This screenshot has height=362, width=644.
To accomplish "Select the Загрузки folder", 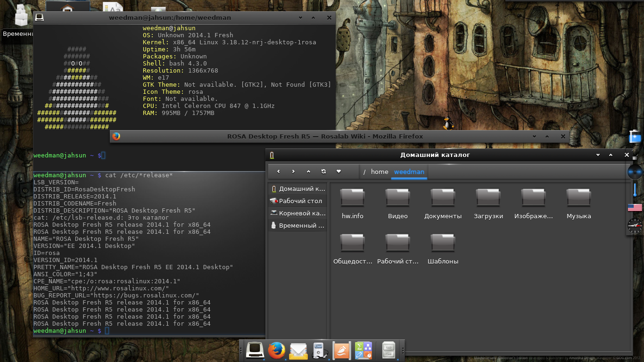I will pos(488,204).
